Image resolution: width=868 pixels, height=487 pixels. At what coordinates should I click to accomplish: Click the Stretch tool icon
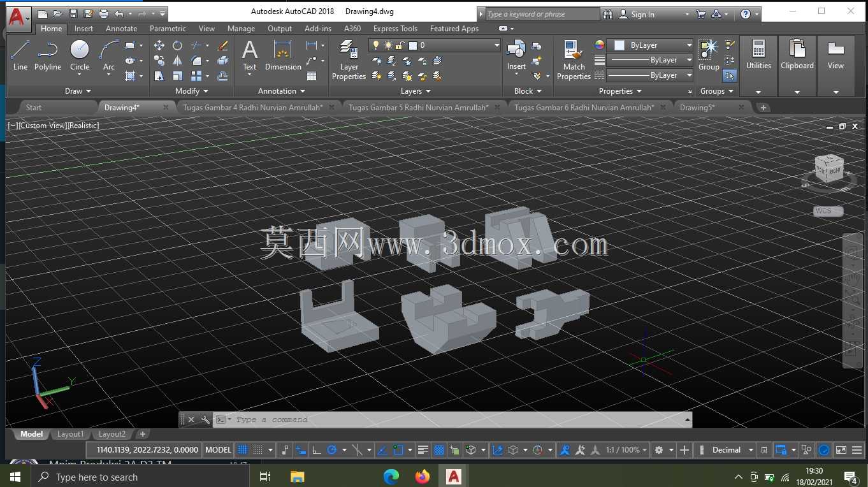(x=159, y=76)
